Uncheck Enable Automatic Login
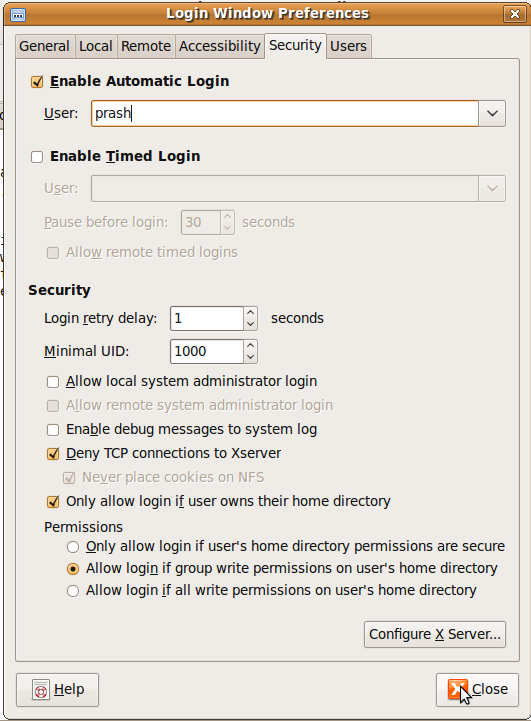 click(x=37, y=82)
